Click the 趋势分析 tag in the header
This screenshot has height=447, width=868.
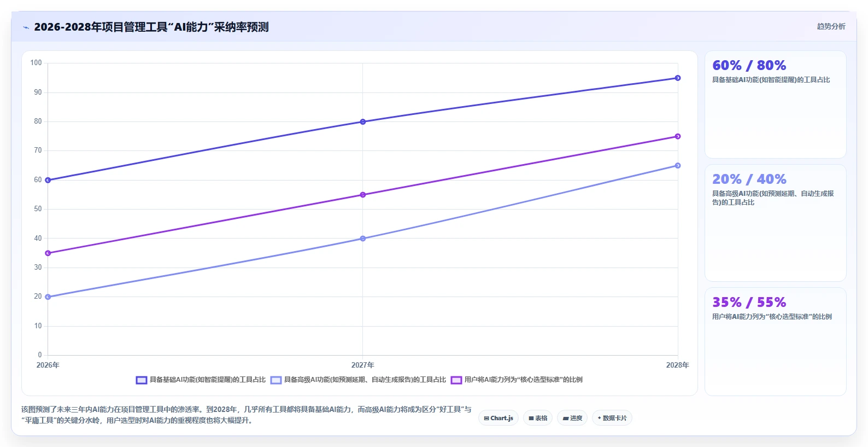[831, 26]
